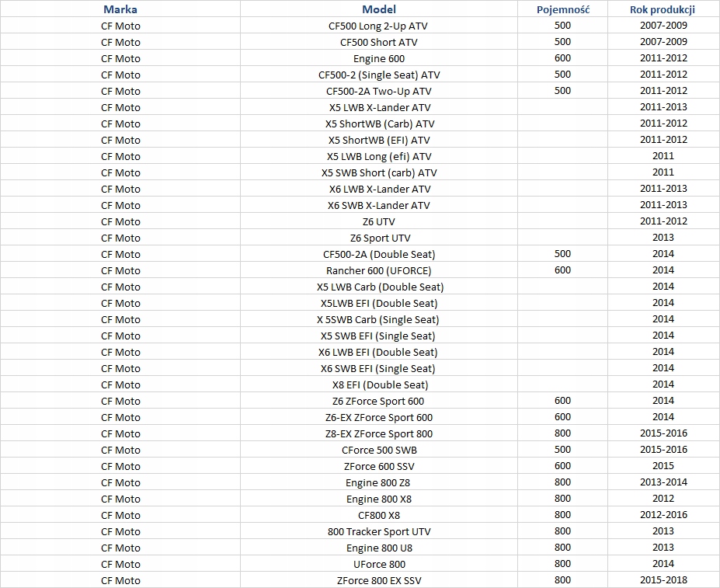Image resolution: width=720 pixels, height=588 pixels.
Task: Select the Engine 600 model cell
Action: point(378,58)
